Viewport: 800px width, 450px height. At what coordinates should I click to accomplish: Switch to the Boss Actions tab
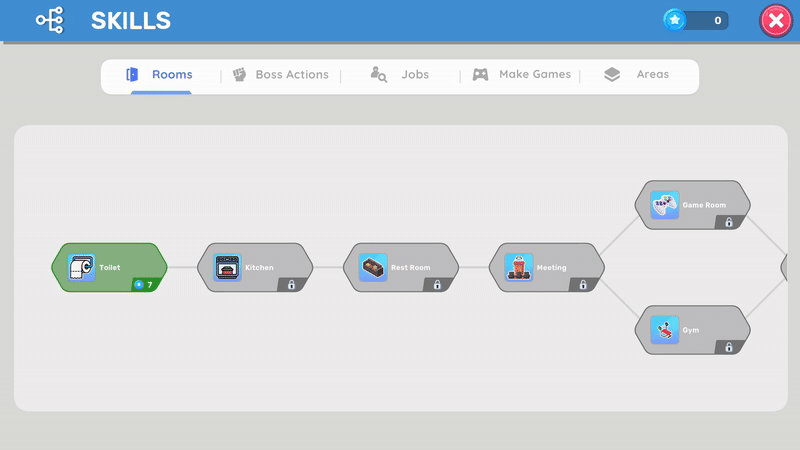tap(280, 75)
